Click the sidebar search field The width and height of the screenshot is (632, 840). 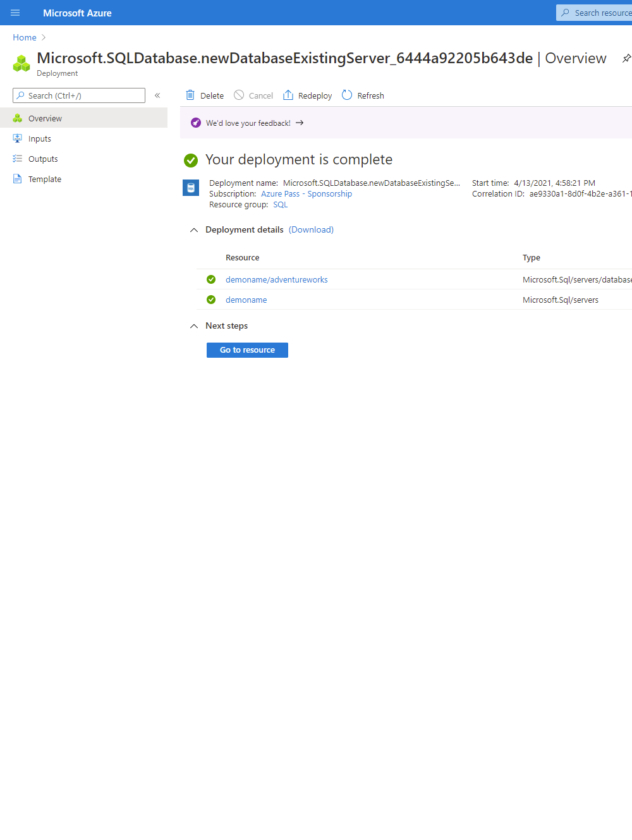click(78, 95)
